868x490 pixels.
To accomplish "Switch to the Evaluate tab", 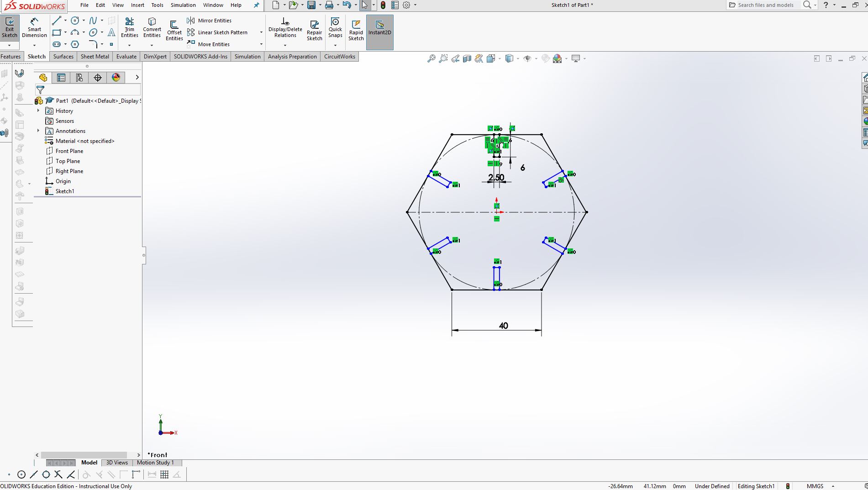I will point(126,57).
